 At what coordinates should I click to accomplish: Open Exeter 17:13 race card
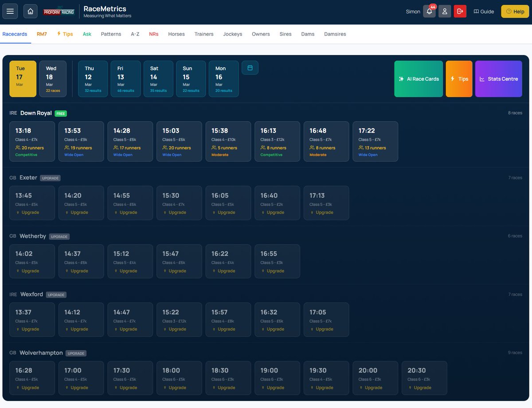(326, 203)
